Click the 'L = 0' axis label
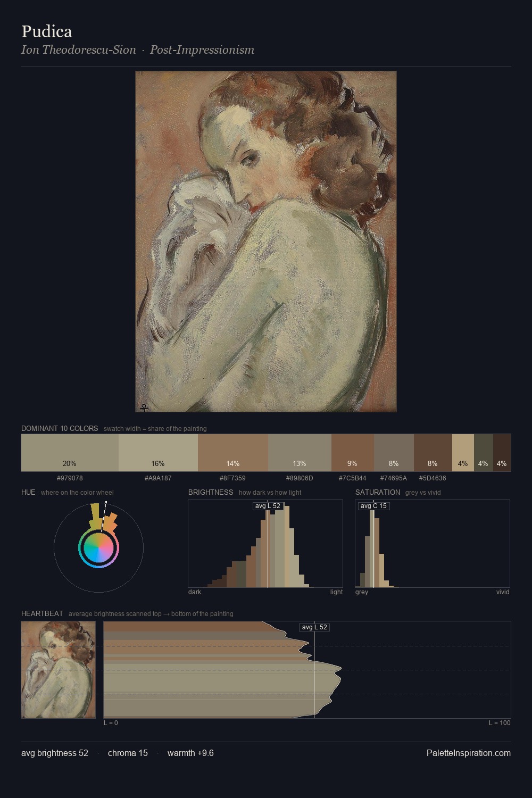Screen dimensions: 532x798 [111, 723]
